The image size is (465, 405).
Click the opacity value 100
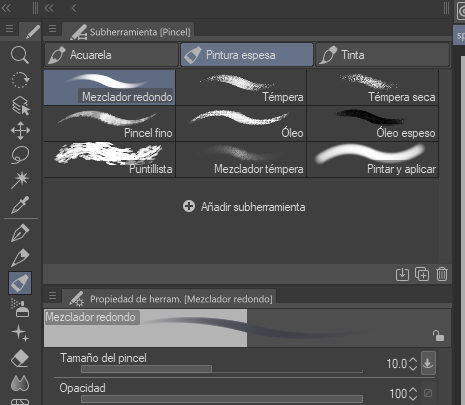point(398,394)
